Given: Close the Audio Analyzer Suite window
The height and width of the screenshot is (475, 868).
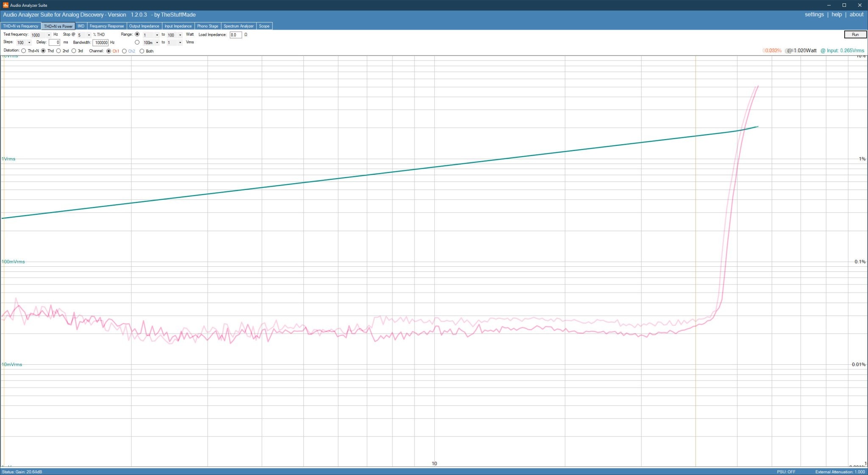Looking at the screenshot, I should pos(860,5).
